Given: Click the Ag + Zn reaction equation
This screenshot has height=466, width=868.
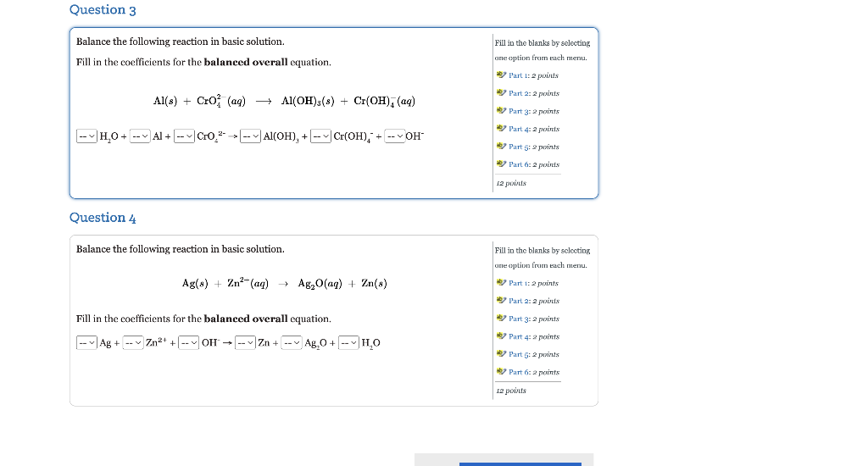Looking at the screenshot, I should coord(285,283).
